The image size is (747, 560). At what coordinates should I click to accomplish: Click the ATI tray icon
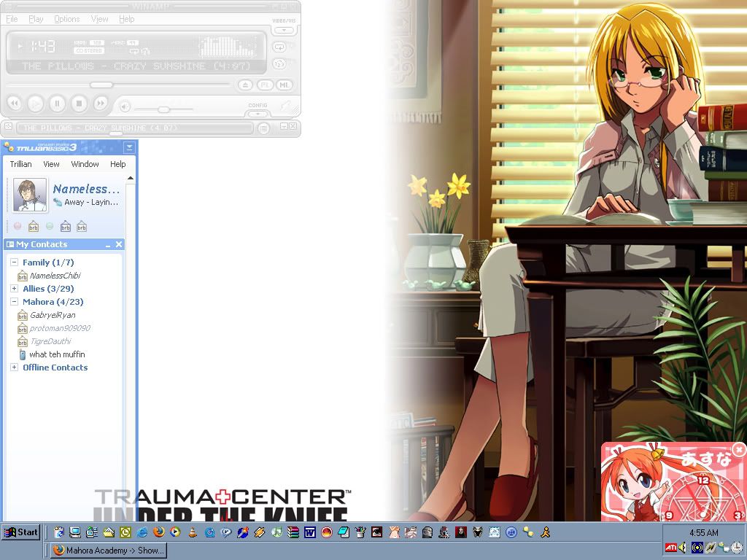click(671, 548)
